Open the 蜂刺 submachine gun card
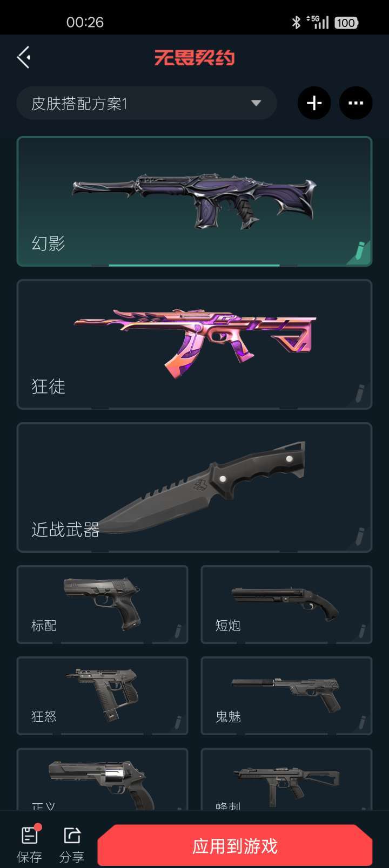This screenshot has height=868, width=389. coord(286,779)
